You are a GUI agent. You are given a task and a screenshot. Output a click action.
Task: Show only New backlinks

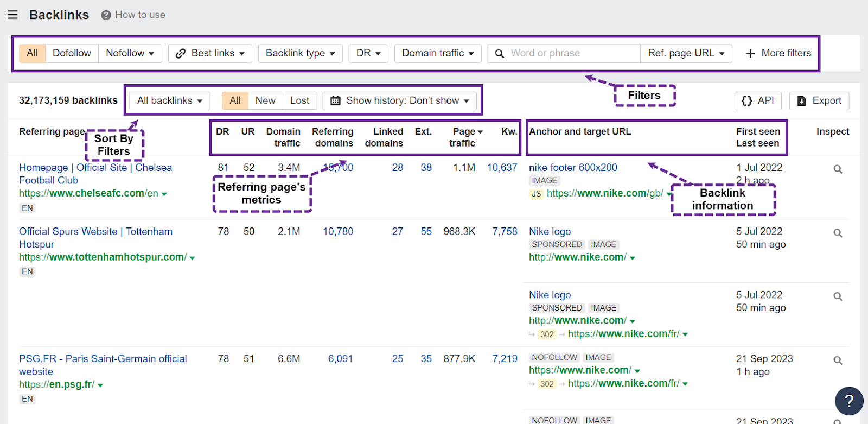click(265, 100)
